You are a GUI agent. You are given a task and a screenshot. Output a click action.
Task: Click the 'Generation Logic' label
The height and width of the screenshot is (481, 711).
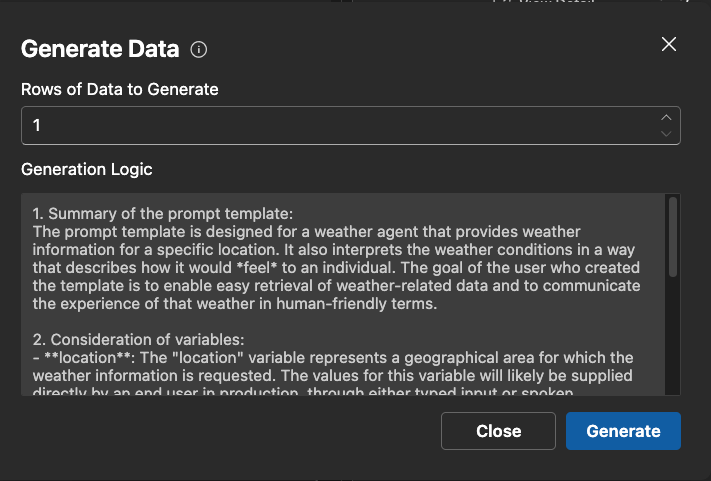(x=87, y=169)
